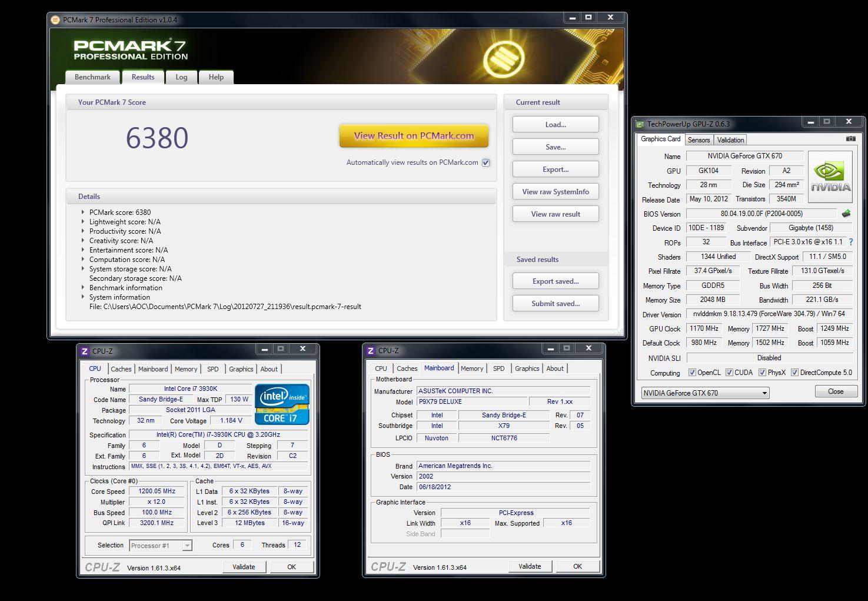Open the Help tab in PCMark
Viewport: 868px width, 601px height.
coord(216,77)
